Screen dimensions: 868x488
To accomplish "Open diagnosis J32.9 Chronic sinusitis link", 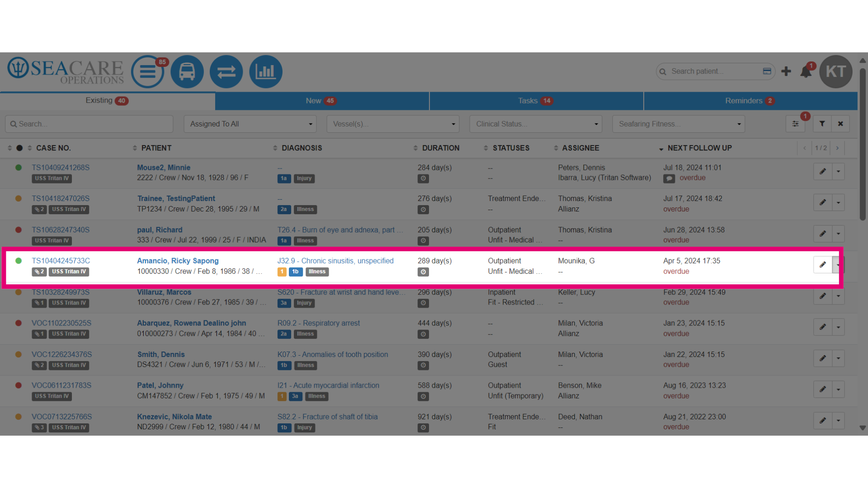I will 335,261.
